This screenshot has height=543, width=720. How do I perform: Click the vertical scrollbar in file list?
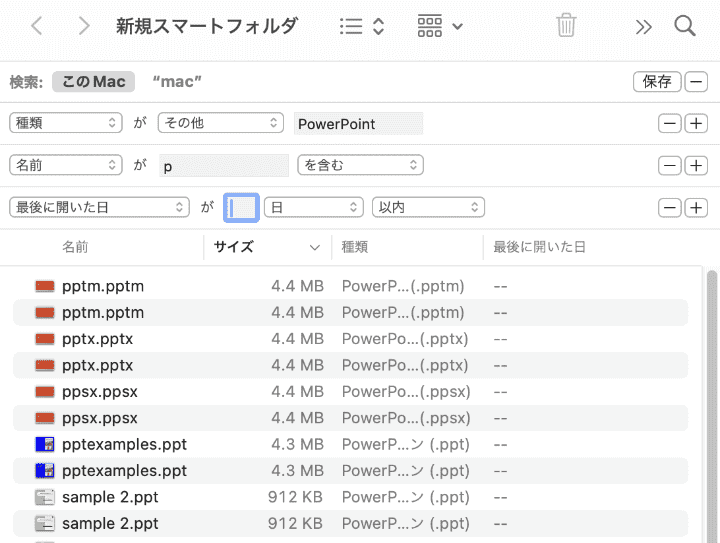click(712, 400)
